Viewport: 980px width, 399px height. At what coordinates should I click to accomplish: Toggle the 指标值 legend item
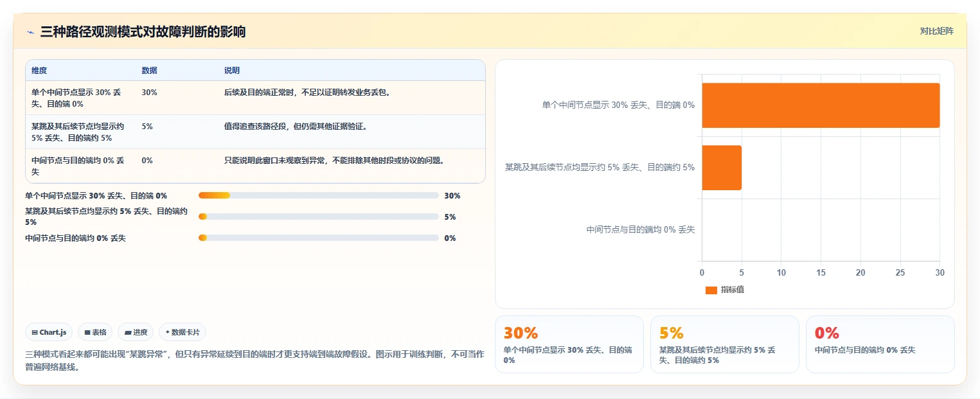point(725,290)
